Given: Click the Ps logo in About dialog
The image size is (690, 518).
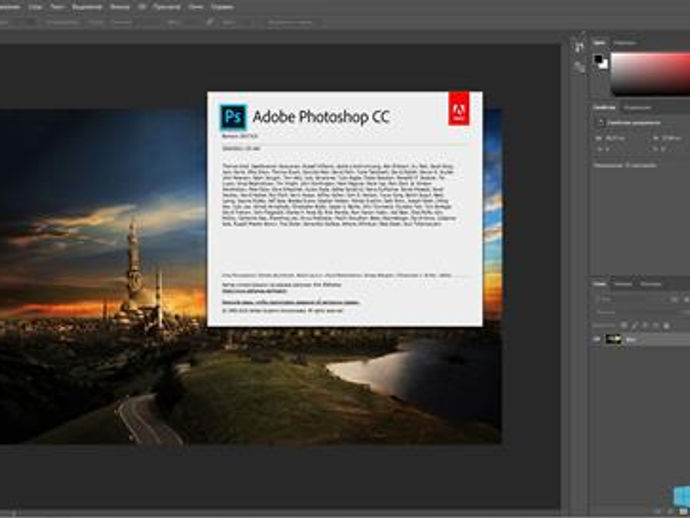Looking at the screenshot, I should 233,117.
